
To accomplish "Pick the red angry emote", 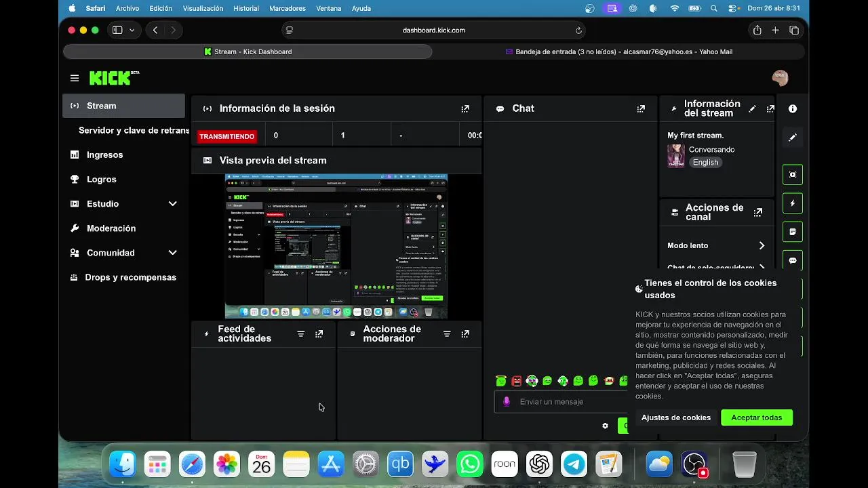I will 517,381.
